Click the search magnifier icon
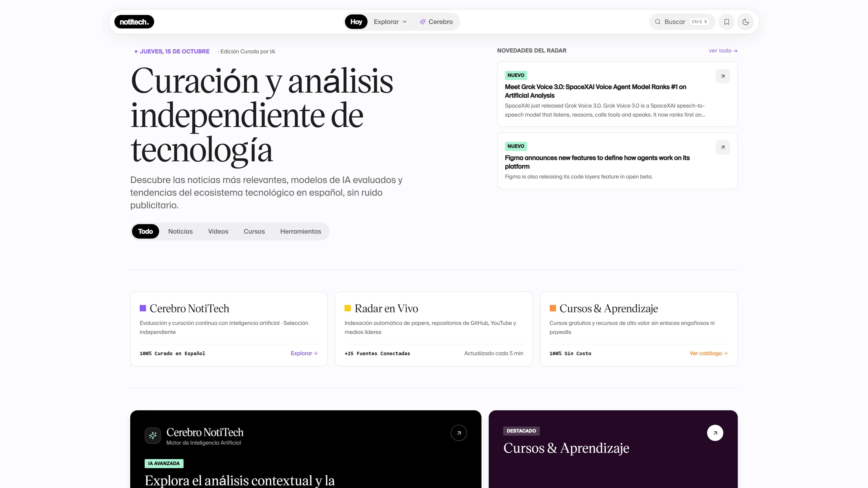The height and width of the screenshot is (488, 868). coord(657,22)
